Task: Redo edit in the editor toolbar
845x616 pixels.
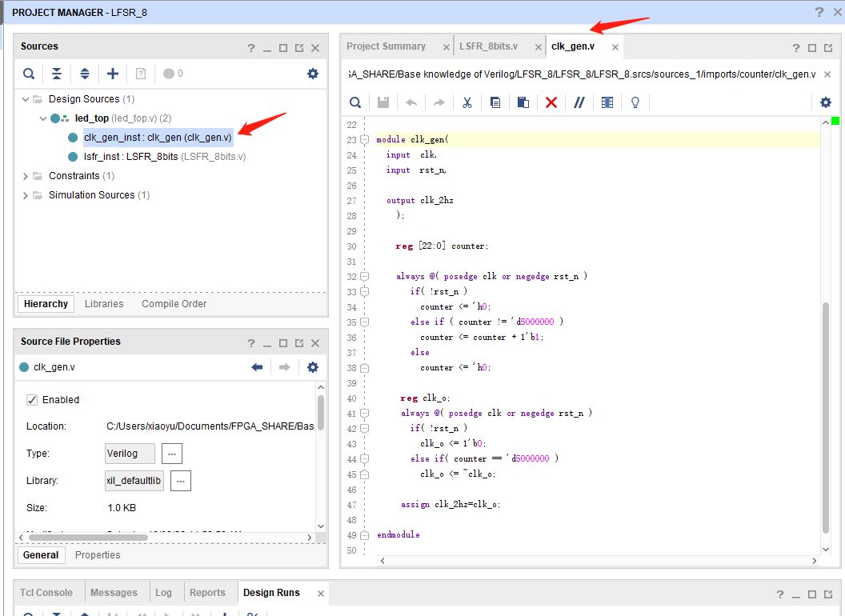Action: click(x=439, y=102)
